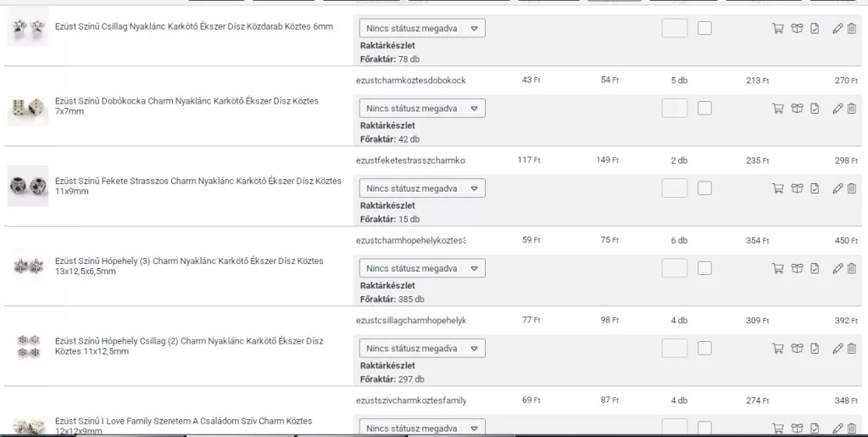This screenshot has height=437, width=868.
Task: Click quantity input box in Dobókocka Charm row
Action: point(675,109)
